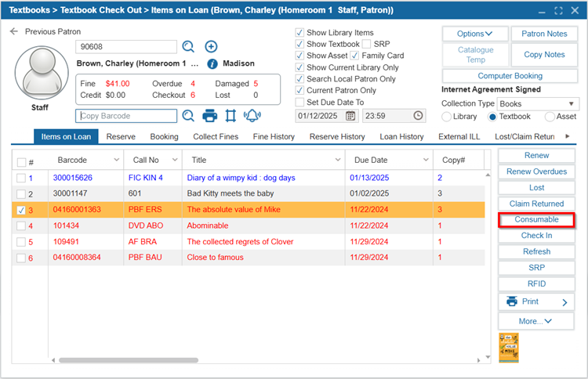588x379 pixels.
Task: Switch to the Reserve tab
Action: point(121,137)
